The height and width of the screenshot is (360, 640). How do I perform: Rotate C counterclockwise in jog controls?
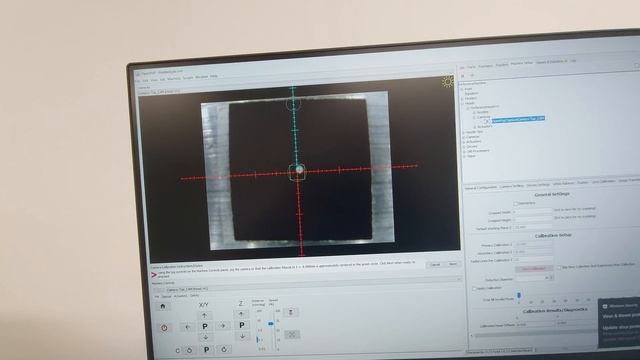point(189,350)
